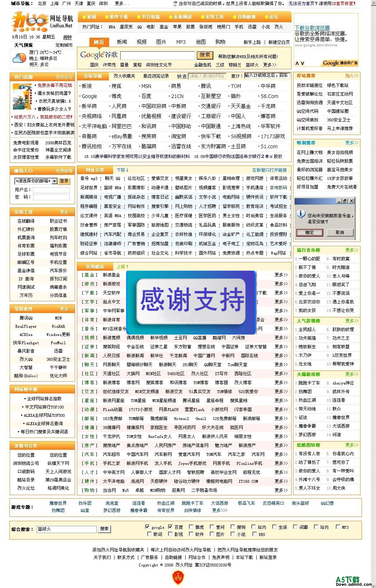376x588 pixels.
Task: Click the Google 谷歌 logo by the search box
Action: 99,55
